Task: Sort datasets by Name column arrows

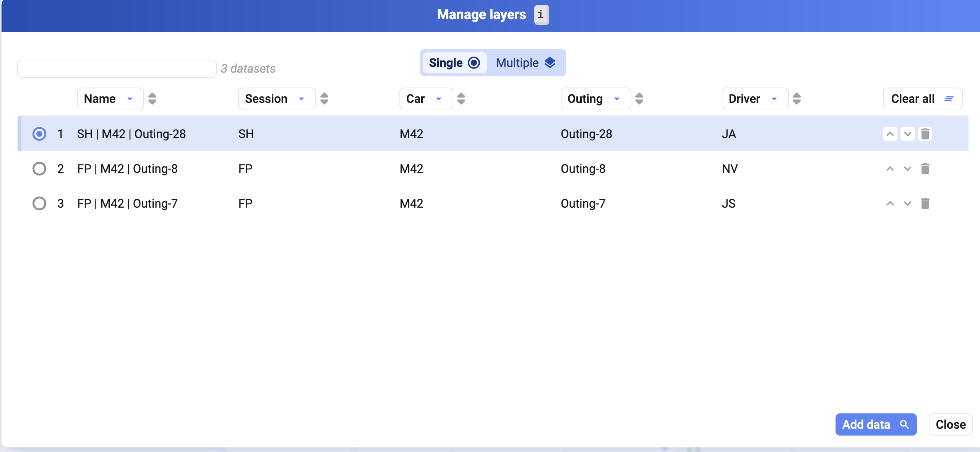Action: 152,99
